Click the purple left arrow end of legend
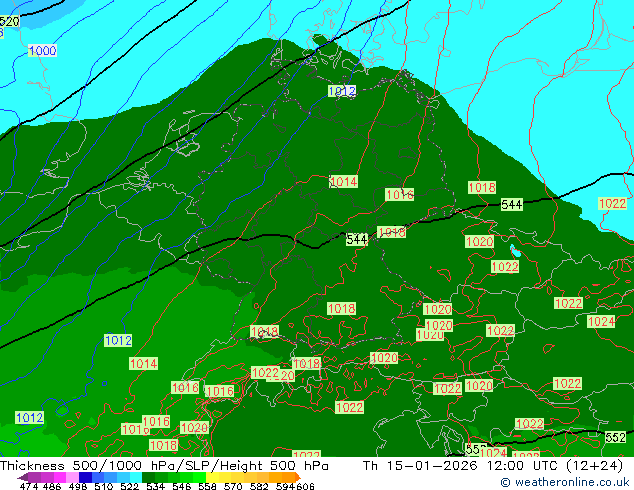 coord(23,477)
